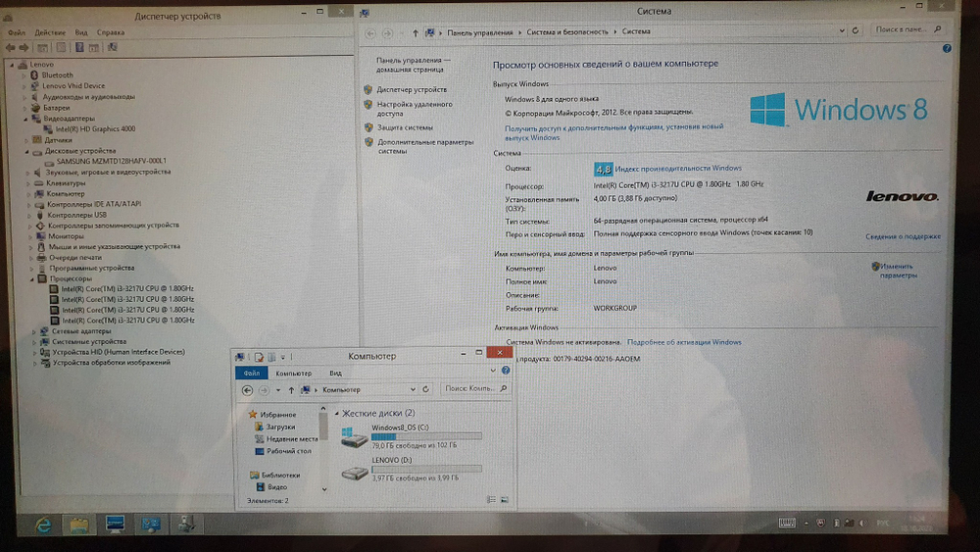Collapse the Видеоадаптеры node
Image resolution: width=980 pixels, height=552 pixels.
25,119
